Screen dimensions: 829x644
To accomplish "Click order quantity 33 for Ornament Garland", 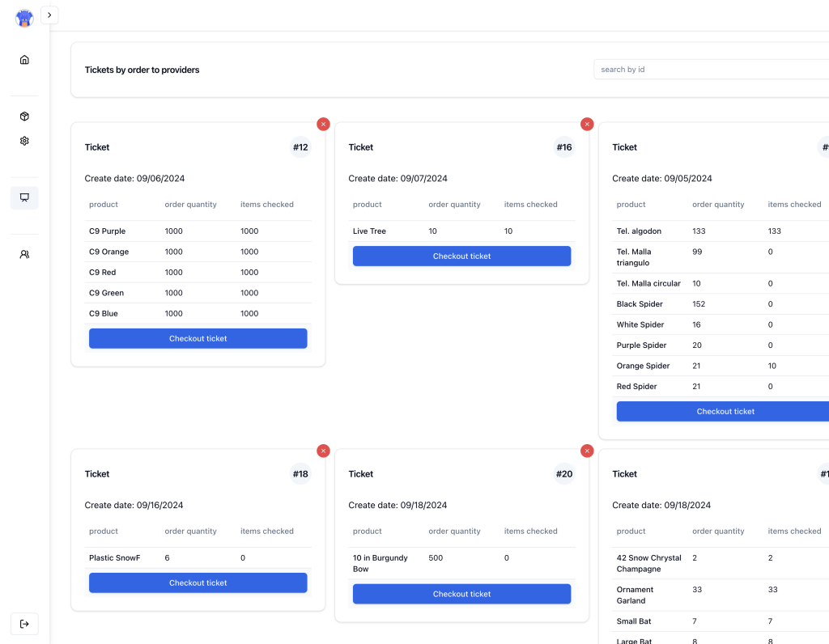I will pos(697,590).
